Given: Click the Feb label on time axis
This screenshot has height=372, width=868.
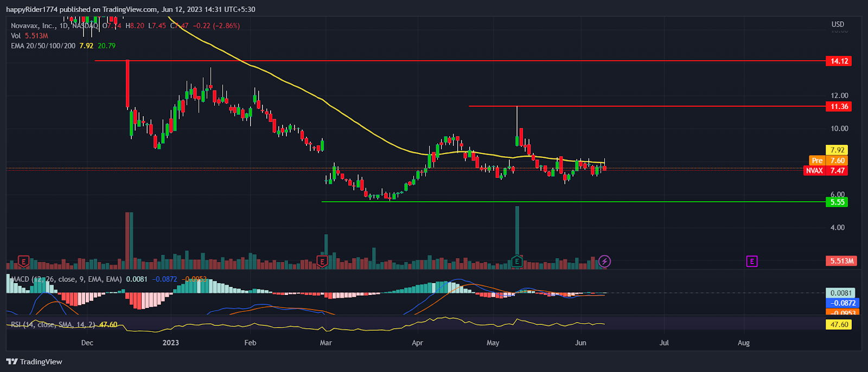Looking at the screenshot, I should (250, 343).
